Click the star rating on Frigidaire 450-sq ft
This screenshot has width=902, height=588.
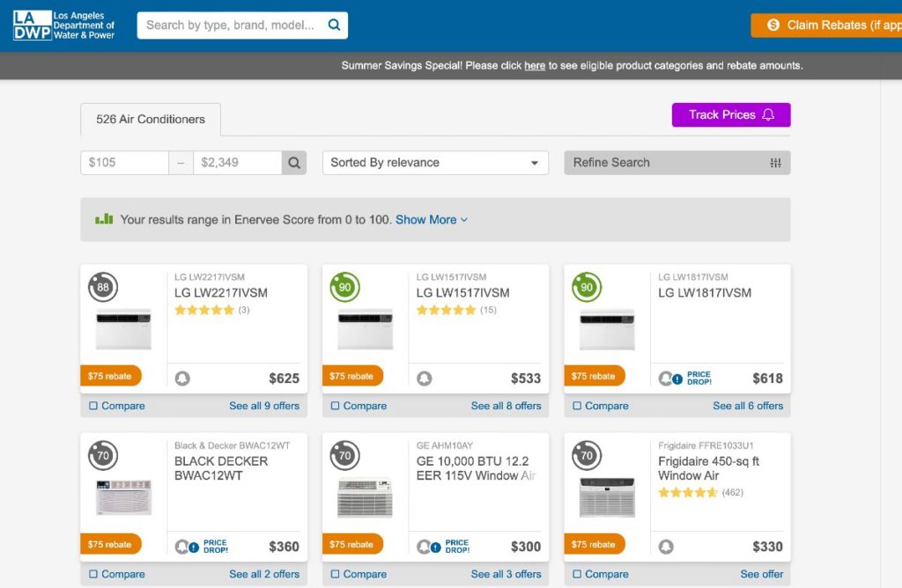pyautogui.click(x=688, y=492)
